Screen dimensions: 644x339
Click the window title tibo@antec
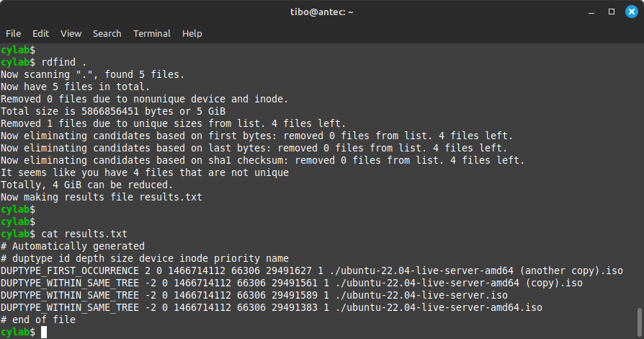[x=321, y=12]
